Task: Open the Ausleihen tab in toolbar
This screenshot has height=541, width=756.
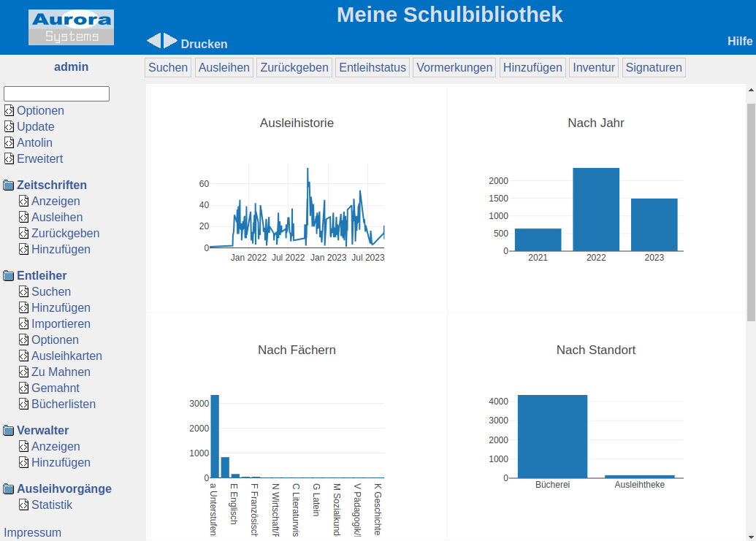Action: 224,68
